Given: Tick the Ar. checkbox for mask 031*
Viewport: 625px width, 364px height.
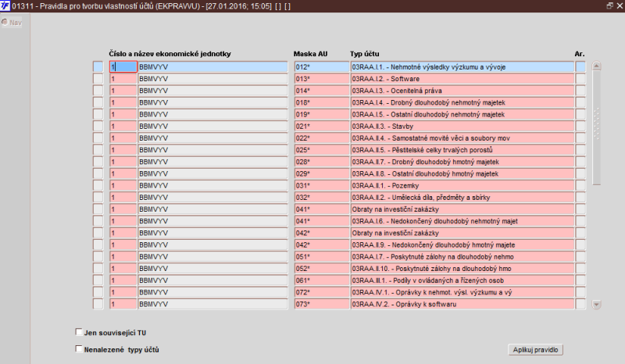Looking at the screenshot, I should [x=580, y=185].
